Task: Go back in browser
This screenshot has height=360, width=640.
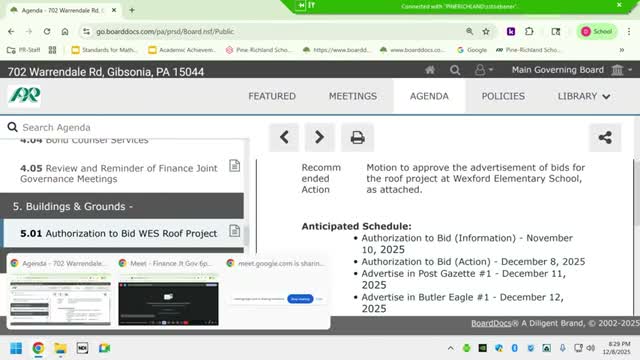Action: [x=11, y=31]
